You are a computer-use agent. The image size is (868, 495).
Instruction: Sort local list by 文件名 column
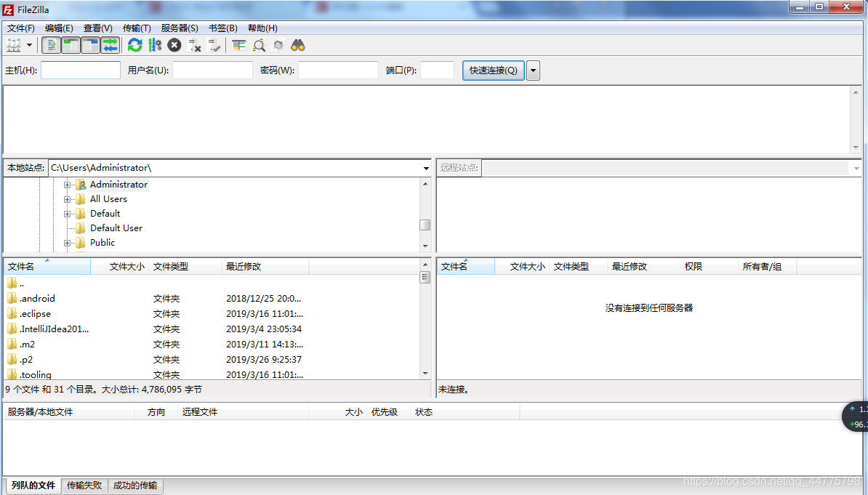[x=47, y=267]
